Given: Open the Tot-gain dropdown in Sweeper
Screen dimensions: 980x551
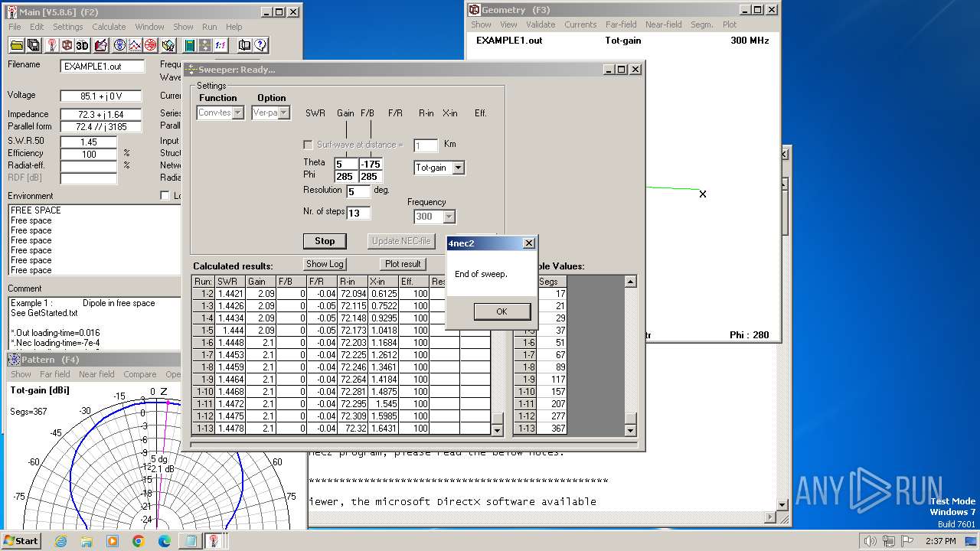Looking at the screenshot, I should (458, 168).
